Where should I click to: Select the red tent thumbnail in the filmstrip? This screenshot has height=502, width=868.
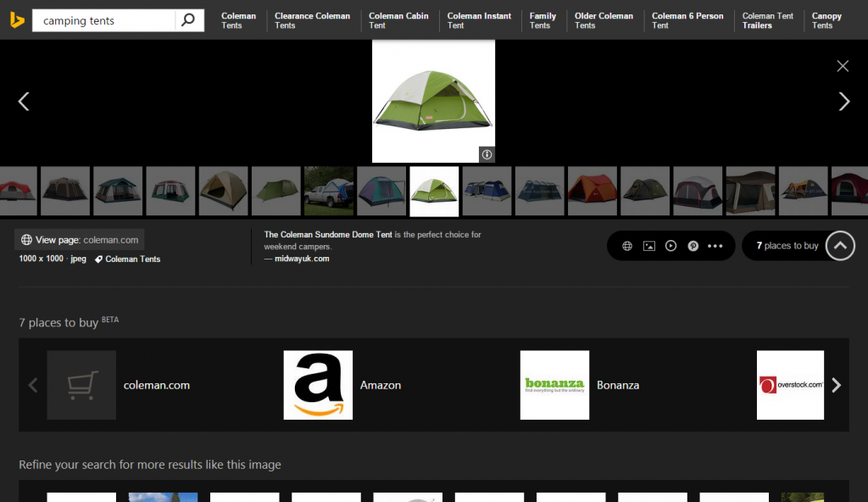tap(592, 191)
